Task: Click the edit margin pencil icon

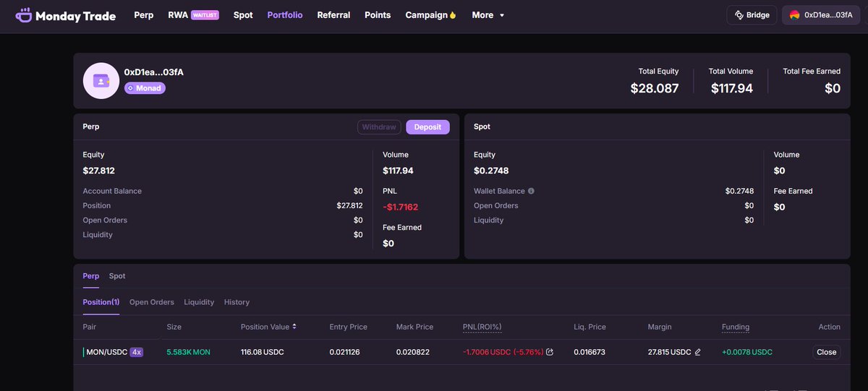Action: 698,352
